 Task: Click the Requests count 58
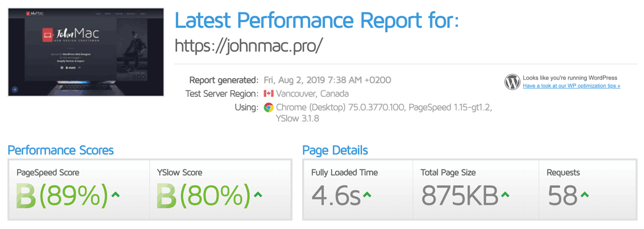(x=562, y=196)
